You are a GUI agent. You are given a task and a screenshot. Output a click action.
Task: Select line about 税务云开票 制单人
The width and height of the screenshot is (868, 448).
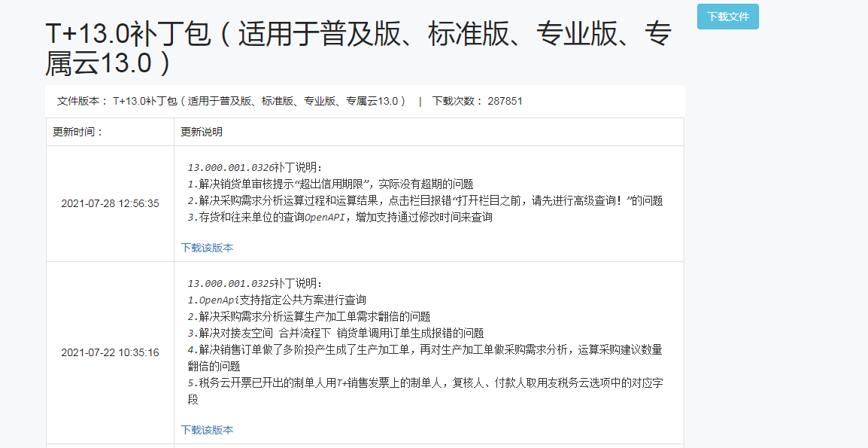[x=425, y=391]
